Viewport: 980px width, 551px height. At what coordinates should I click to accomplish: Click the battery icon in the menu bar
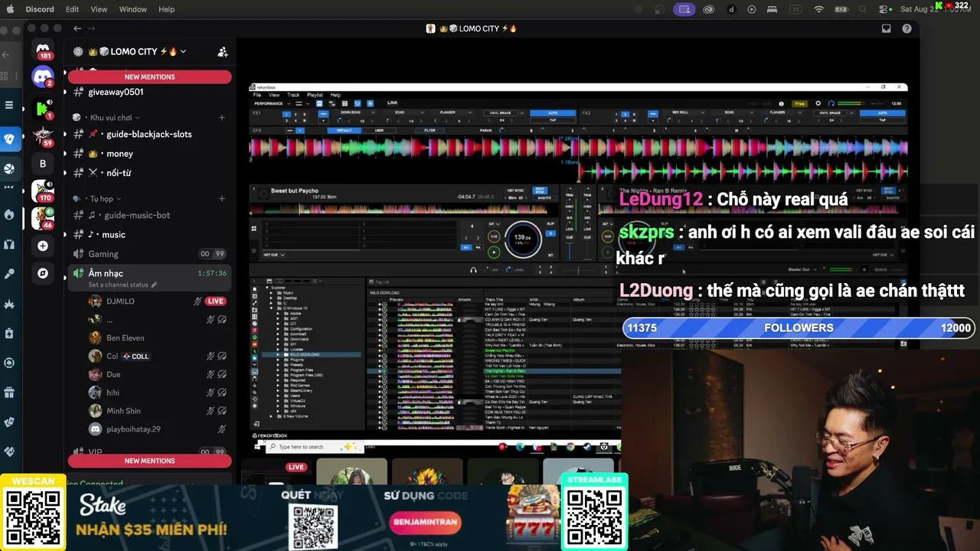pyautogui.click(x=841, y=9)
